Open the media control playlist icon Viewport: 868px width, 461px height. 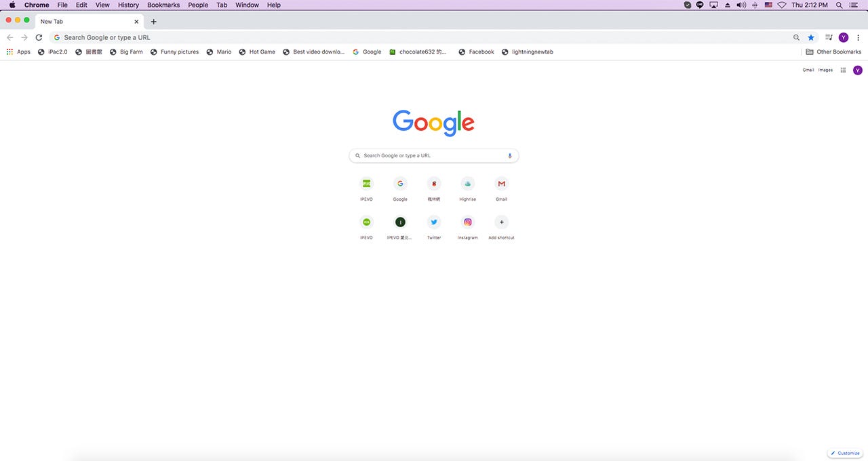point(829,37)
